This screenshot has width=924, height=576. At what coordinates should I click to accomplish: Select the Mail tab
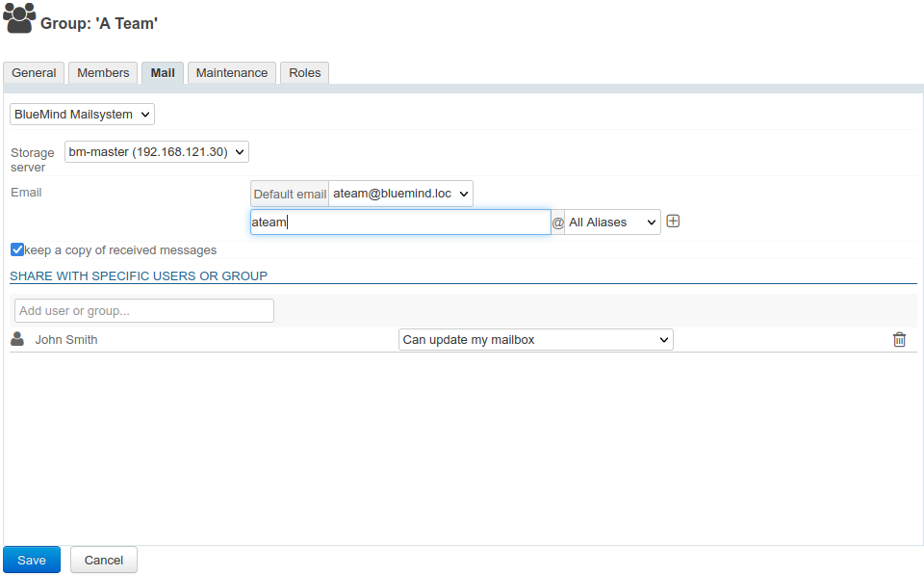point(163,72)
